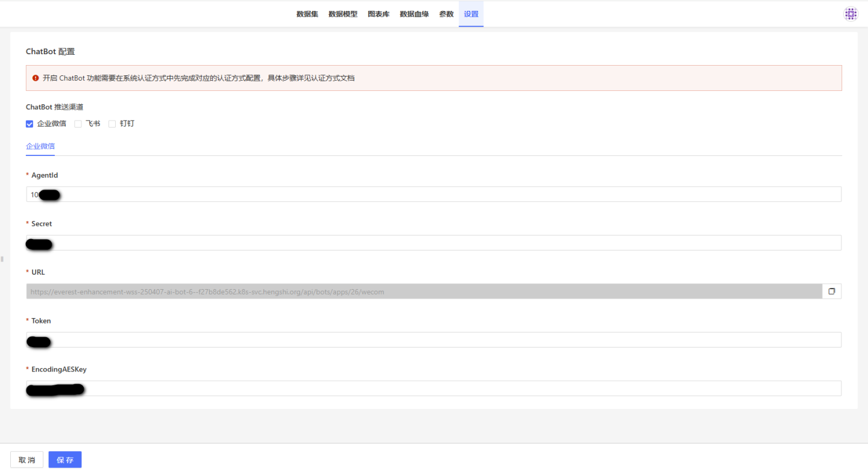
Task: Select the 参数 tab
Action: coord(446,14)
